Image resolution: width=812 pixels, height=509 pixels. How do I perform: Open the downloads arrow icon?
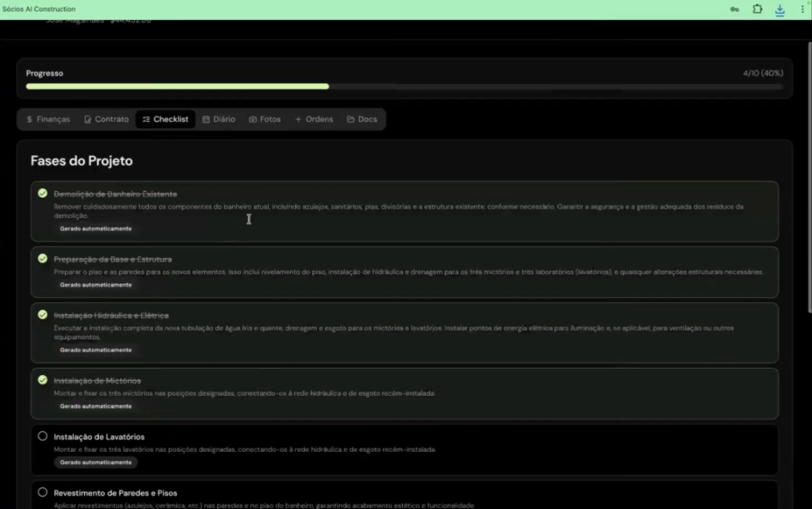(x=780, y=10)
